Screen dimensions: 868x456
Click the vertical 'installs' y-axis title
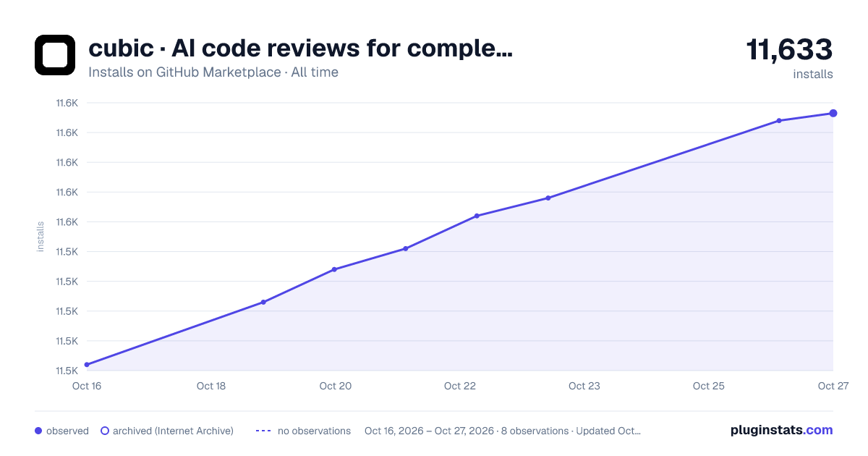click(41, 237)
